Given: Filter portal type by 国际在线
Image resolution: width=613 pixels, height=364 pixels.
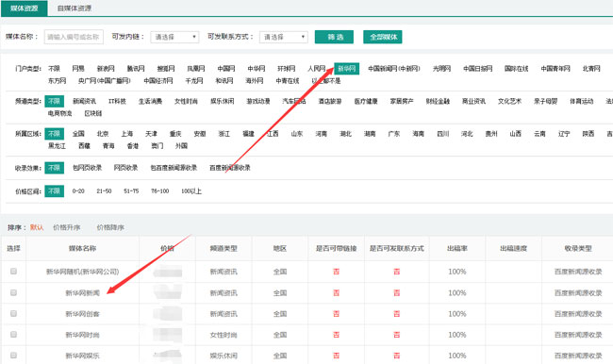Looking at the screenshot, I should (x=516, y=69).
